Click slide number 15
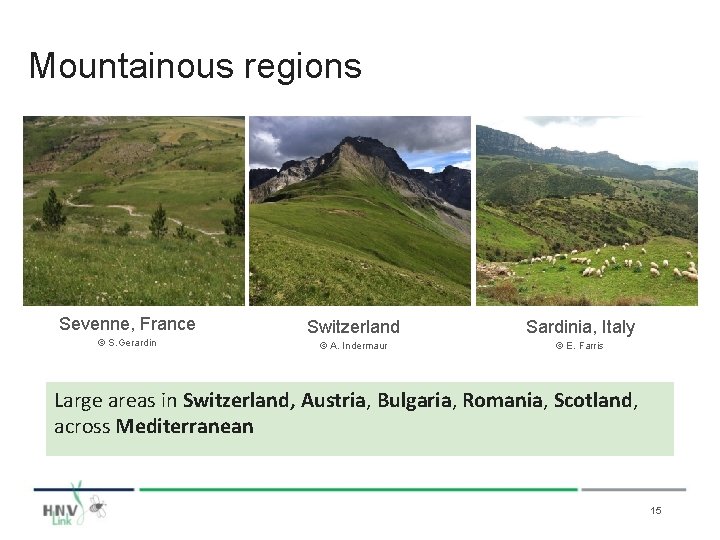 (656, 511)
